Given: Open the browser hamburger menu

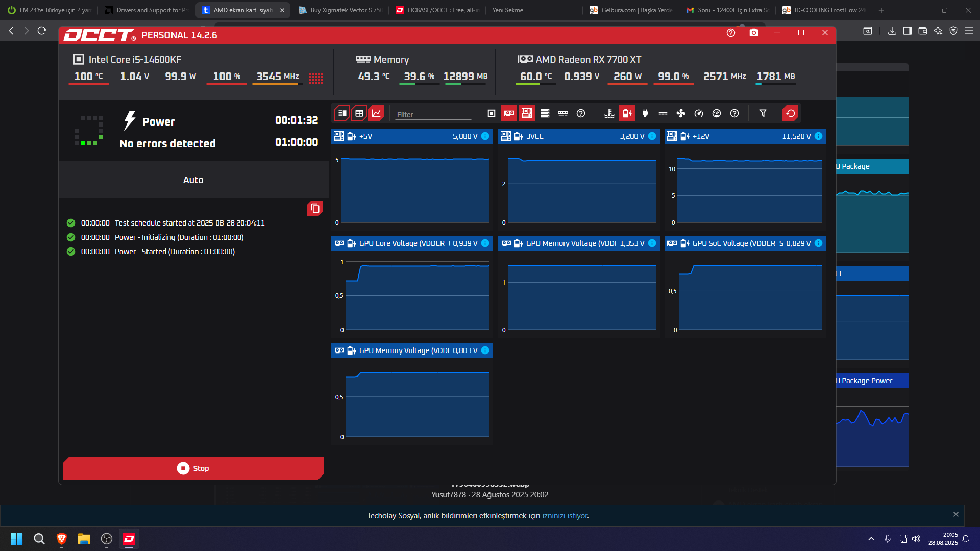Looking at the screenshot, I should click(969, 31).
